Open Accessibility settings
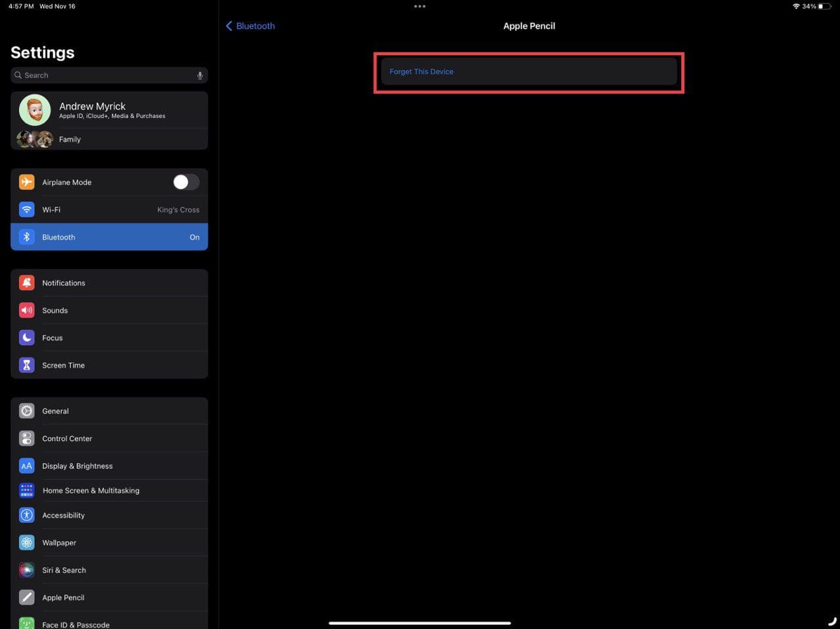 [109, 516]
